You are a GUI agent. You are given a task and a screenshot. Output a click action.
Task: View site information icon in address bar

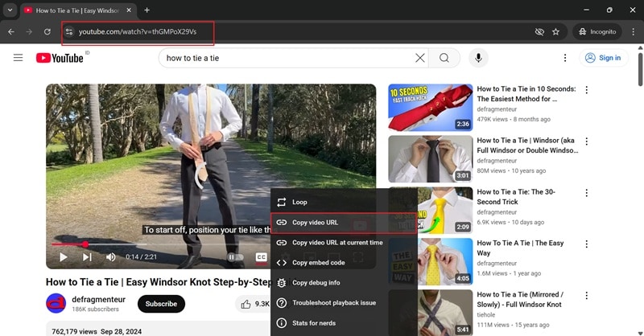pyautogui.click(x=68, y=31)
